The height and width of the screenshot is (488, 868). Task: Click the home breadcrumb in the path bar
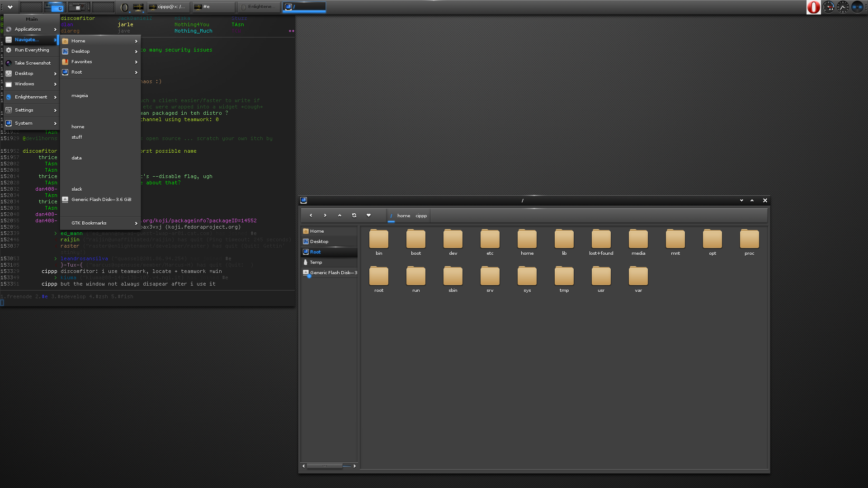coord(404,216)
